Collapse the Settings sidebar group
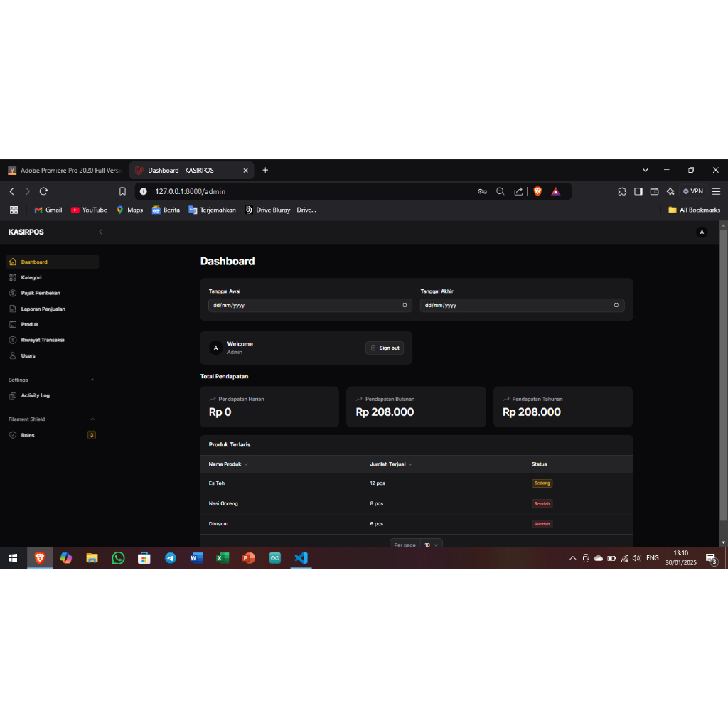 [92, 380]
